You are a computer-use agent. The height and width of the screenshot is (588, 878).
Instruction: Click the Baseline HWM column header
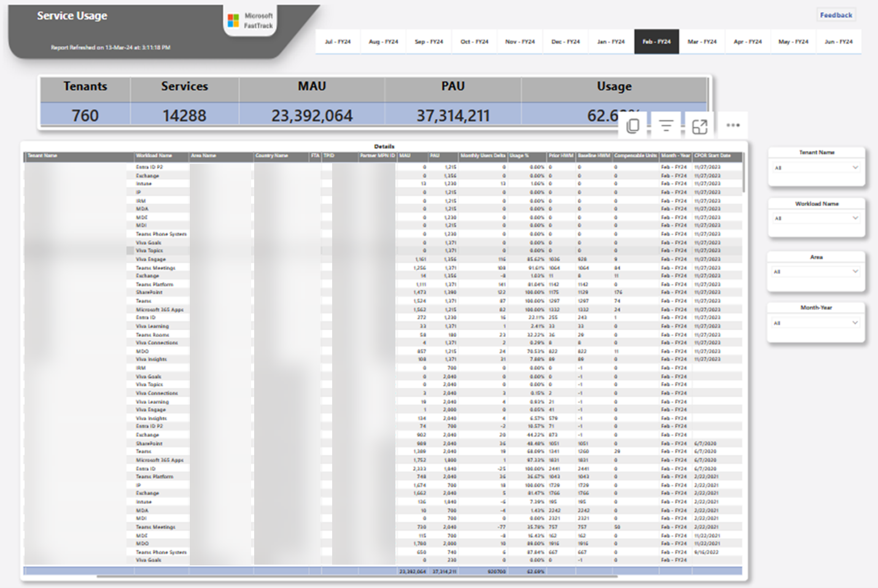tap(594, 156)
